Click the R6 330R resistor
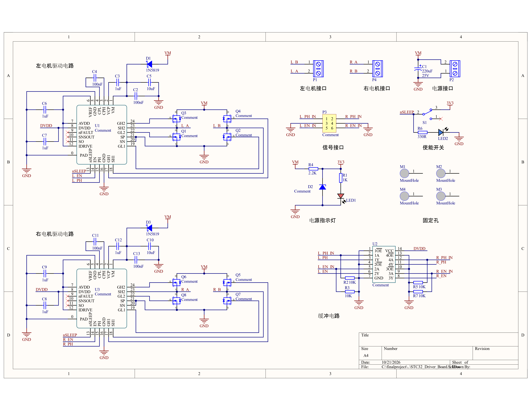532x411 pixels. coord(422,132)
